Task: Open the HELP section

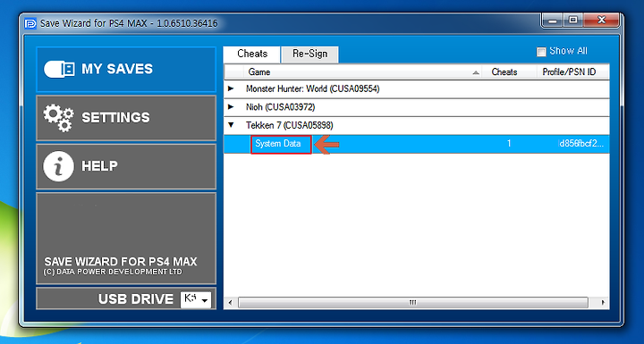Action: tap(126, 166)
